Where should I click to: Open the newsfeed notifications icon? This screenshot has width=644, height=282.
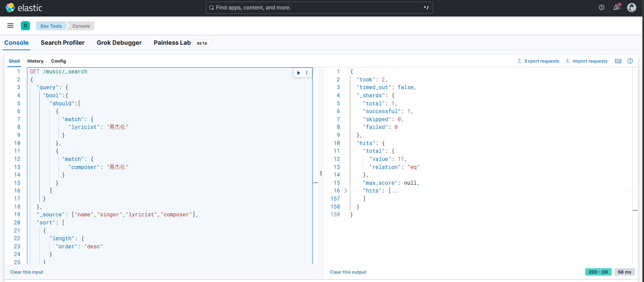(x=616, y=7)
